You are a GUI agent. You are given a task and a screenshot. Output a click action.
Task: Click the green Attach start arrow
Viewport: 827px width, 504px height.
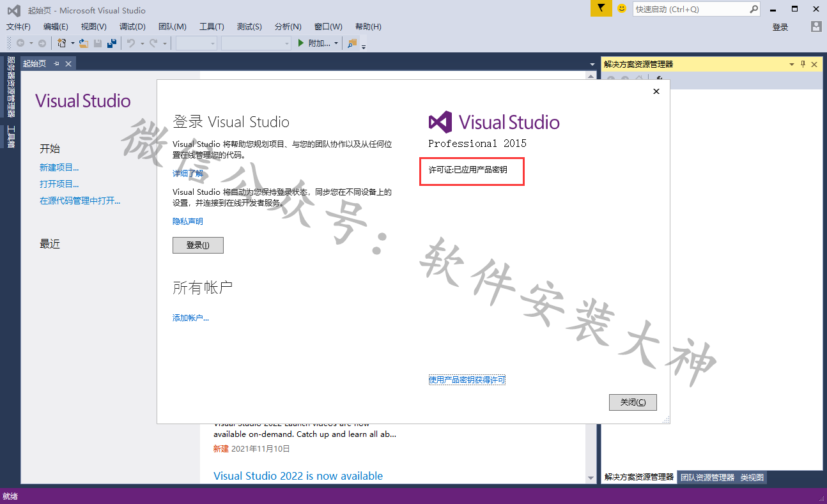302,43
